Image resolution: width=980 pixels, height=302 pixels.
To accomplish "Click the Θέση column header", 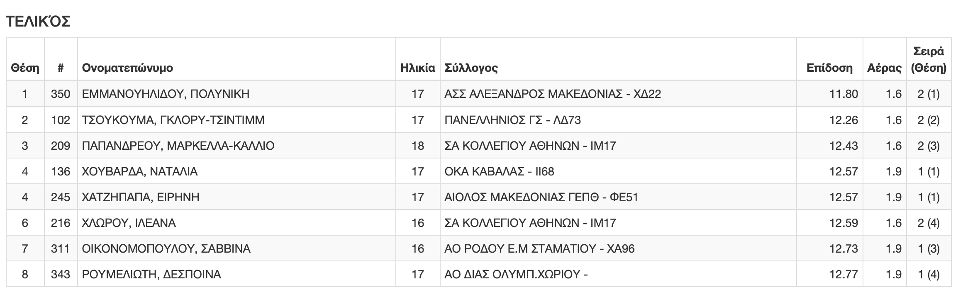I will 25,68.
